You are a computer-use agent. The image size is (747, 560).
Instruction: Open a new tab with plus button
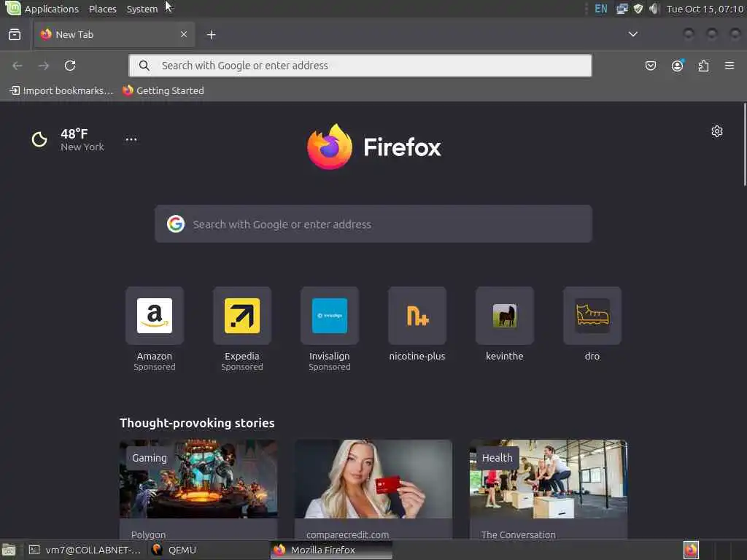[212, 35]
